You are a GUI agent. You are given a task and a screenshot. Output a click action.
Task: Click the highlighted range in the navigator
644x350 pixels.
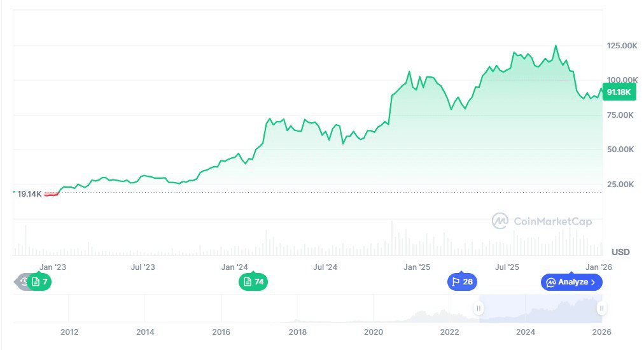tap(540, 309)
